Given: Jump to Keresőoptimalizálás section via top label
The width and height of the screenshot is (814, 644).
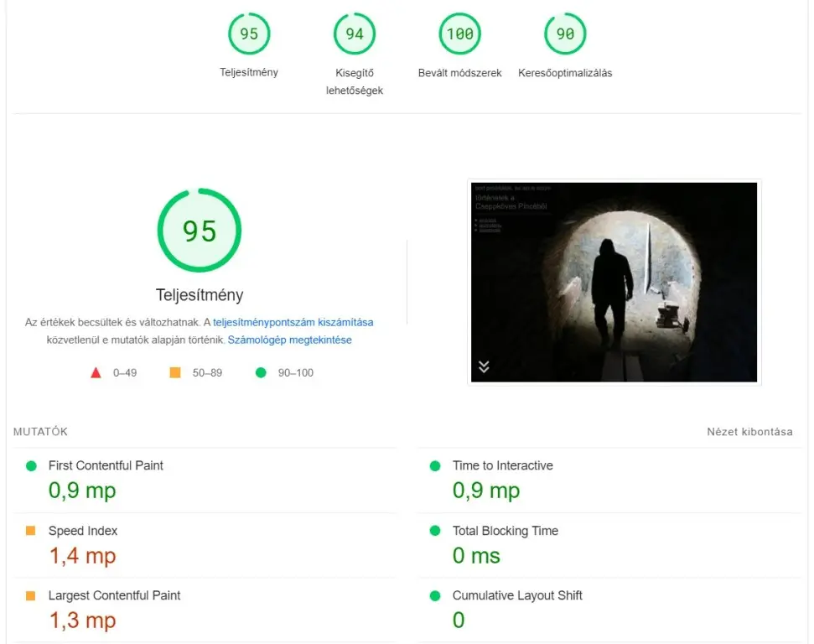Looking at the screenshot, I should [x=565, y=73].
